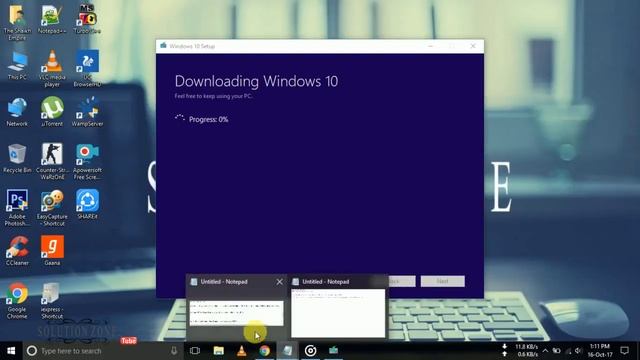Open the EasyCapture shortcut icon
This screenshot has width=640, height=360.
coord(52,208)
